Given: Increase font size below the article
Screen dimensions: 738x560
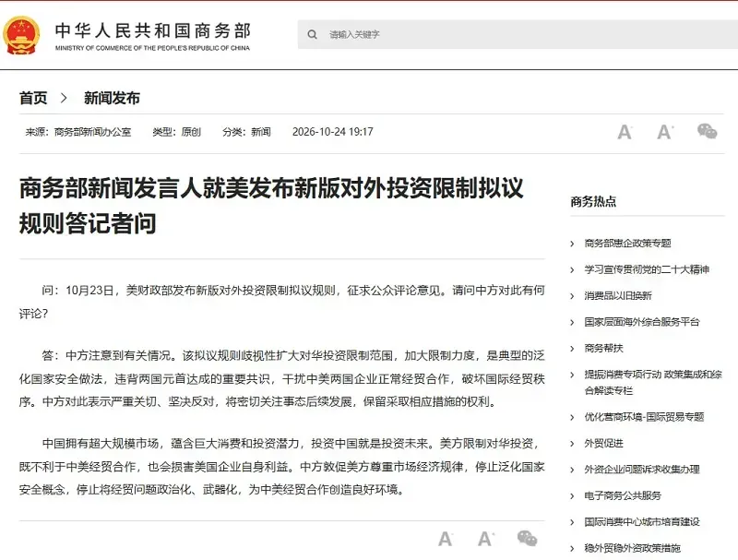Looking at the screenshot, I should click(486, 539).
